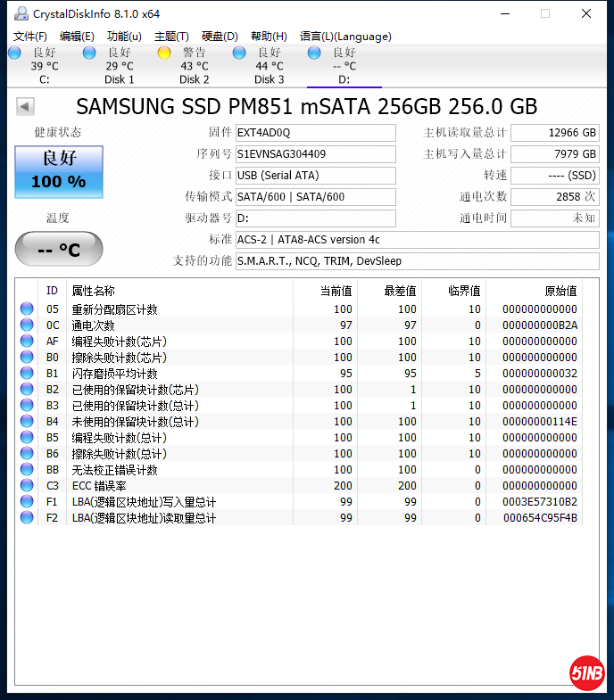Screen dimensions: 614x700
Task: Select the row 无法校正错误计数
Action: (x=299, y=470)
